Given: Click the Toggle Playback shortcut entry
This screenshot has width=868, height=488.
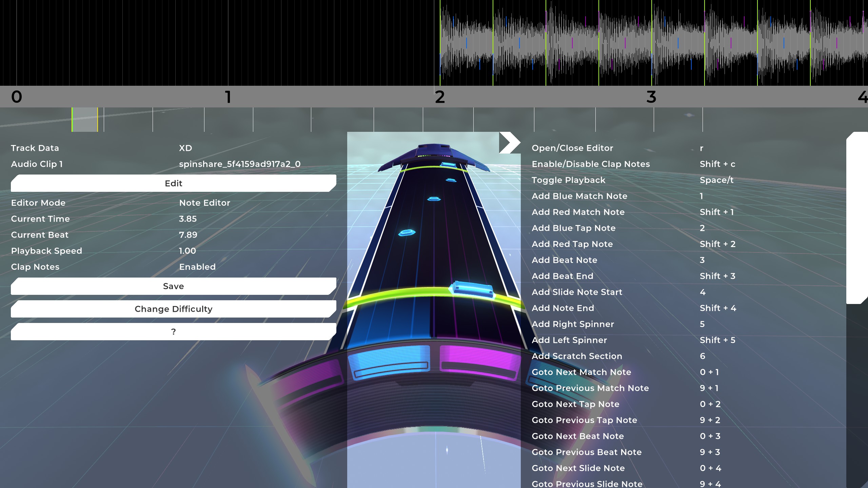Looking at the screenshot, I should (x=568, y=180).
